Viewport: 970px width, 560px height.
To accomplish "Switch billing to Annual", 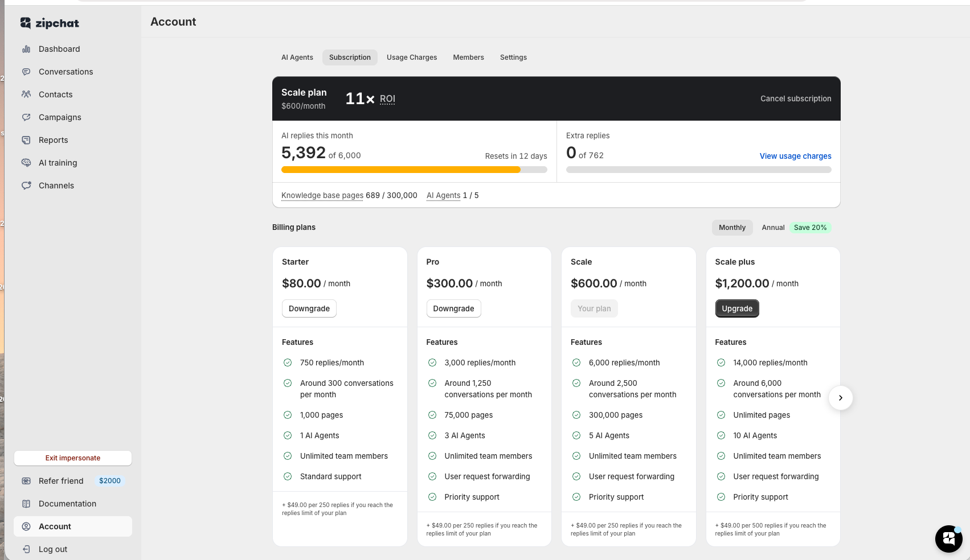I will pyautogui.click(x=773, y=228).
